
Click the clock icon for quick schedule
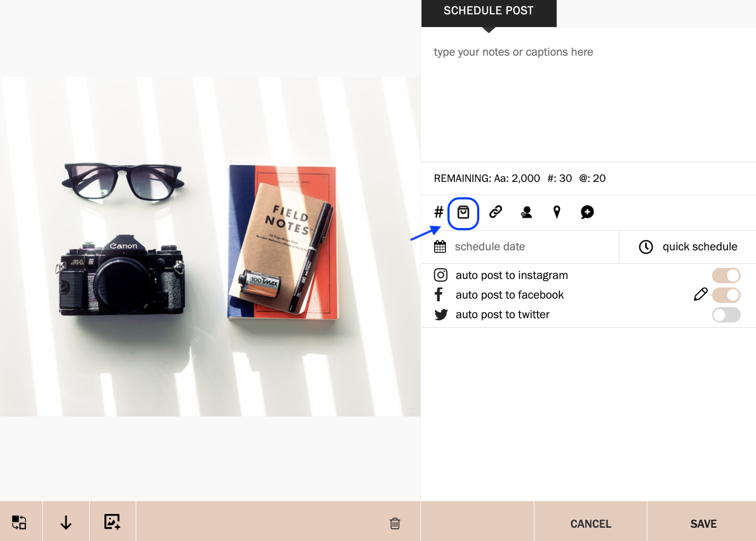646,246
